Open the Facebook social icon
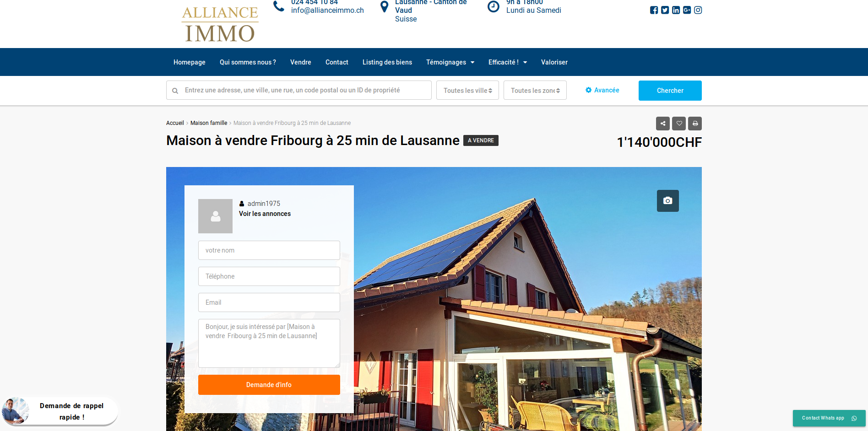Image resolution: width=868 pixels, height=431 pixels. click(x=654, y=10)
